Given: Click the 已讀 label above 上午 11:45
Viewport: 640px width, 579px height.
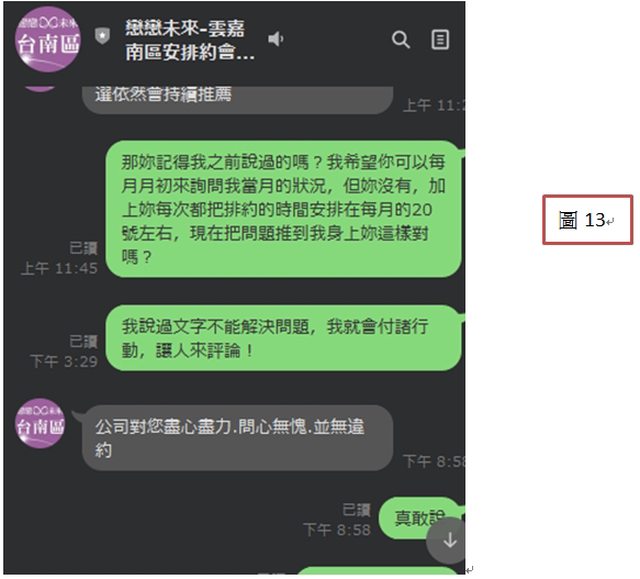Looking at the screenshot, I should (x=83, y=248).
